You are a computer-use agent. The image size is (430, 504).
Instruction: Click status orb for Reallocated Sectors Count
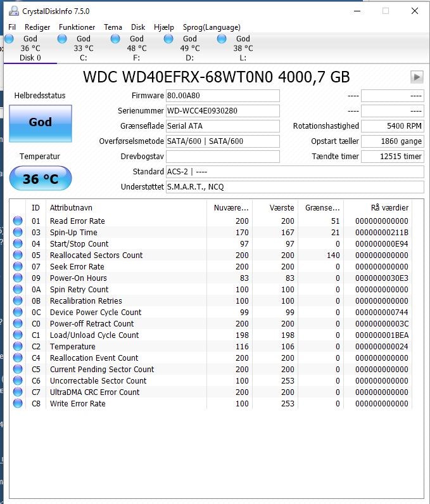pyautogui.click(x=18, y=255)
